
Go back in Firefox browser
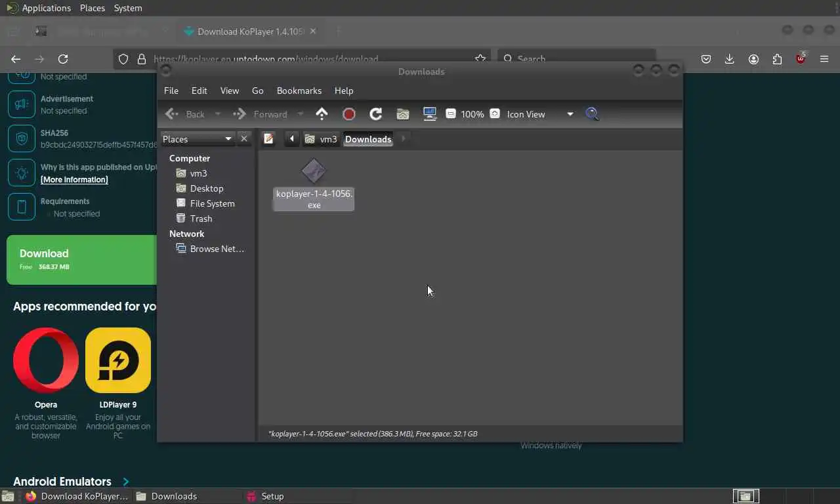[x=16, y=59]
